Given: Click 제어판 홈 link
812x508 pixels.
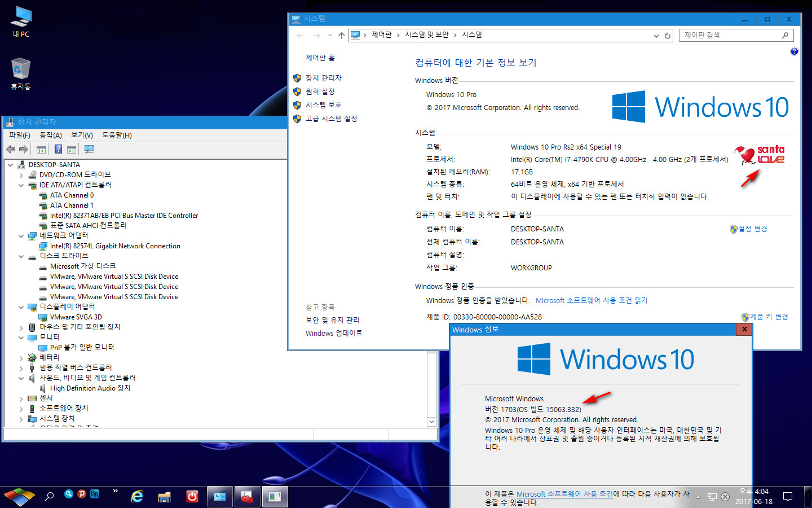Looking at the screenshot, I should pyautogui.click(x=320, y=58).
